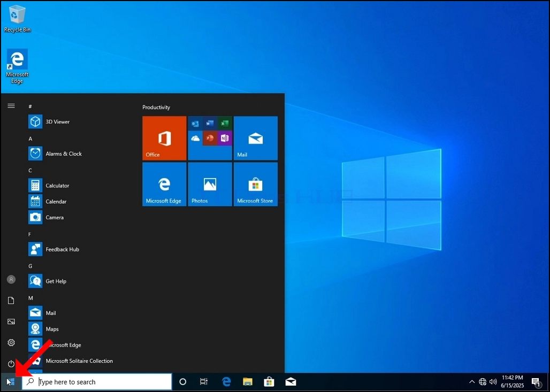Show hidden system tray icons
This screenshot has height=392, width=550.
(472, 382)
